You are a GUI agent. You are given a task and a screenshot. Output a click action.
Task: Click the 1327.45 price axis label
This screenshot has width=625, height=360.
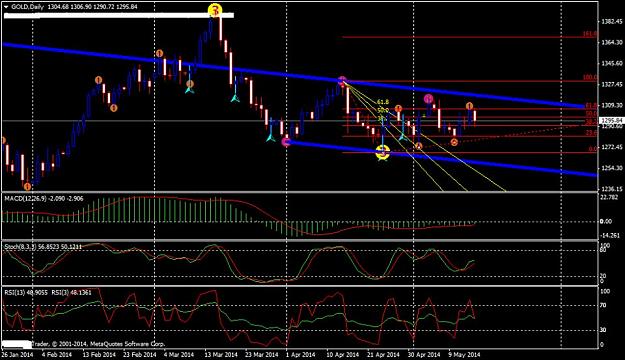point(611,85)
